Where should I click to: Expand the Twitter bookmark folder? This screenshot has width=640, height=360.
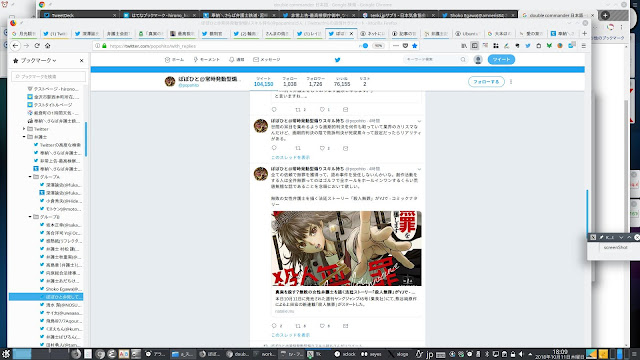click(x=24, y=129)
